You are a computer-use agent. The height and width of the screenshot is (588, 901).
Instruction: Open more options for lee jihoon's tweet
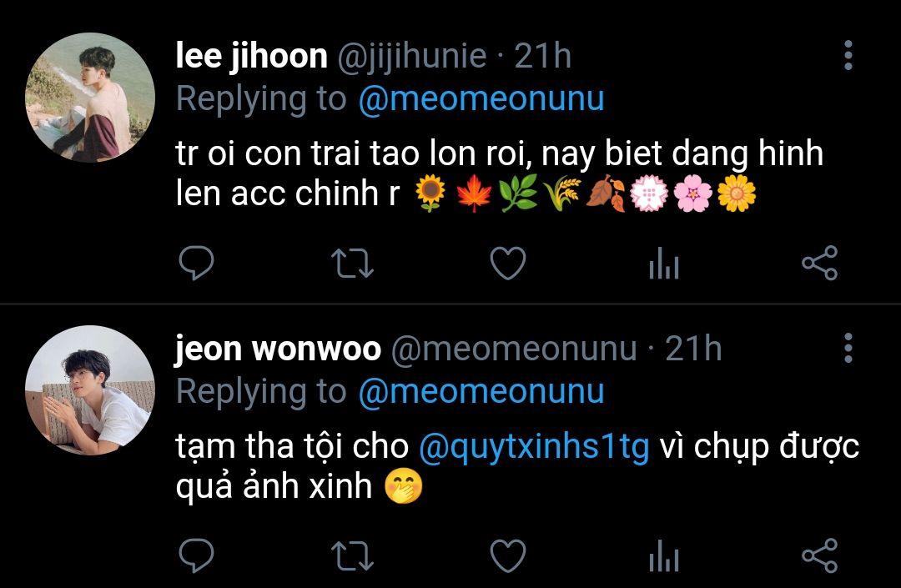(848, 56)
